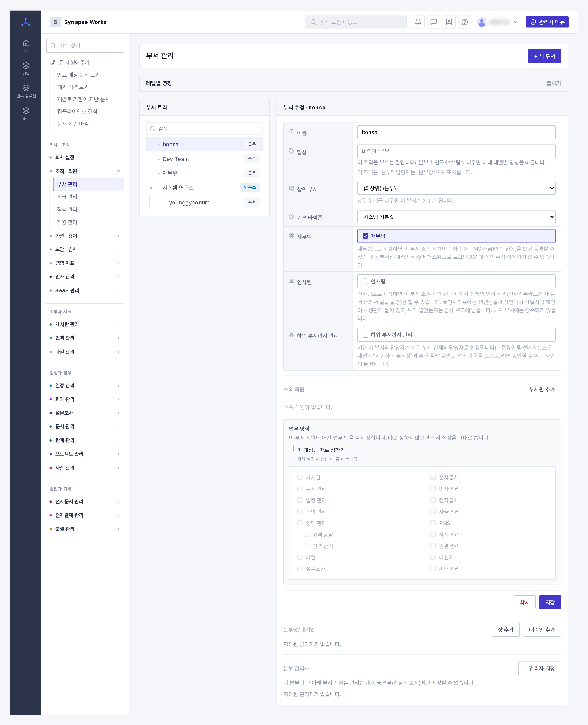The image size is (588, 725).
Task: Open the 업무 솔루션 icon in rail
Action: click(26, 91)
